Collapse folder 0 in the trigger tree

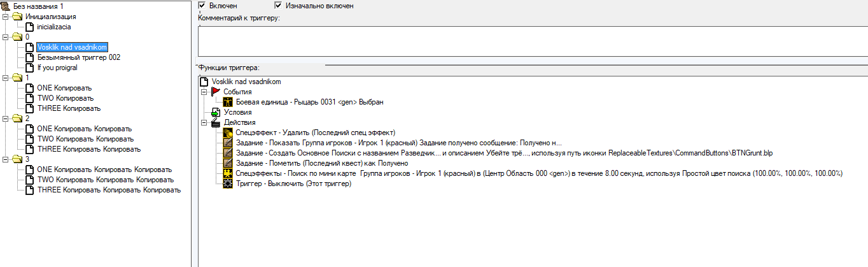(x=6, y=36)
